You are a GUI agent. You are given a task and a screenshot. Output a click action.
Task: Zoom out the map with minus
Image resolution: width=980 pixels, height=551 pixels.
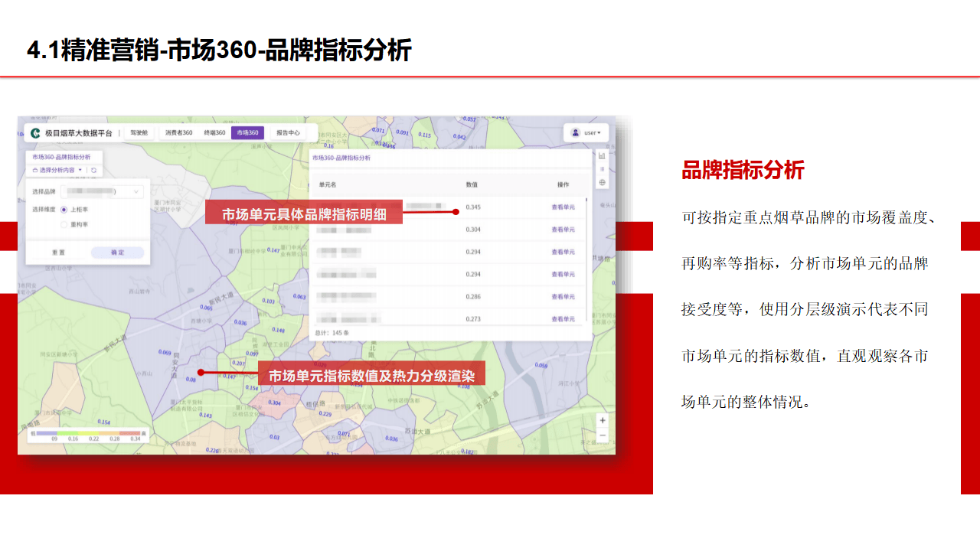click(x=603, y=435)
